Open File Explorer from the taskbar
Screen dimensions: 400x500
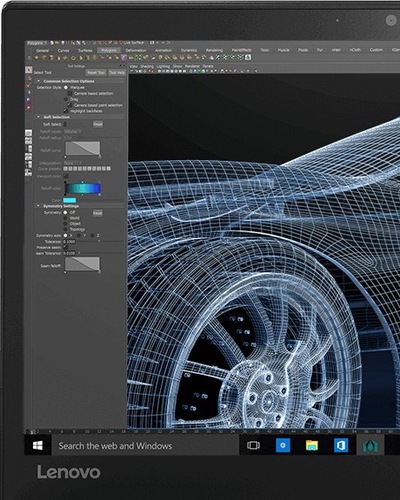click(x=312, y=445)
